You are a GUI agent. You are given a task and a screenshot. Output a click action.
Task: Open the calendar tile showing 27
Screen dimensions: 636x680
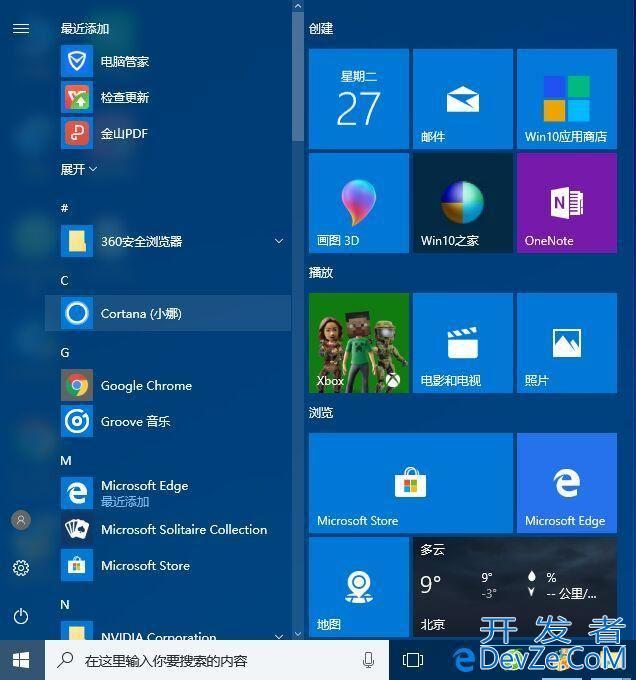point(359,99)
